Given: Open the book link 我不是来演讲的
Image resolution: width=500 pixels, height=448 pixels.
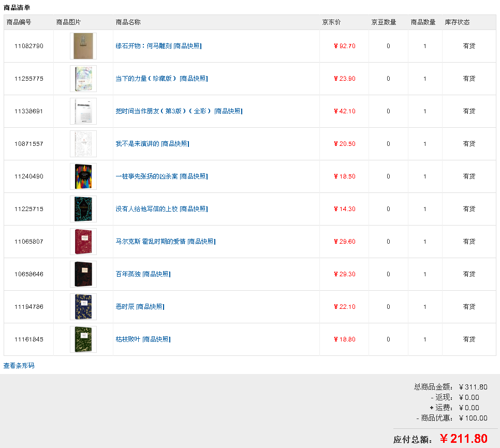Looking at the screenshot, I should click(x=138, y=144).
